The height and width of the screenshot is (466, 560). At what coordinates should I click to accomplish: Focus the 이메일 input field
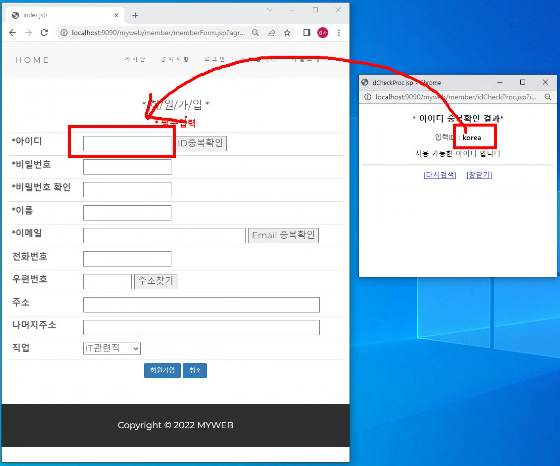click(164, 236)
